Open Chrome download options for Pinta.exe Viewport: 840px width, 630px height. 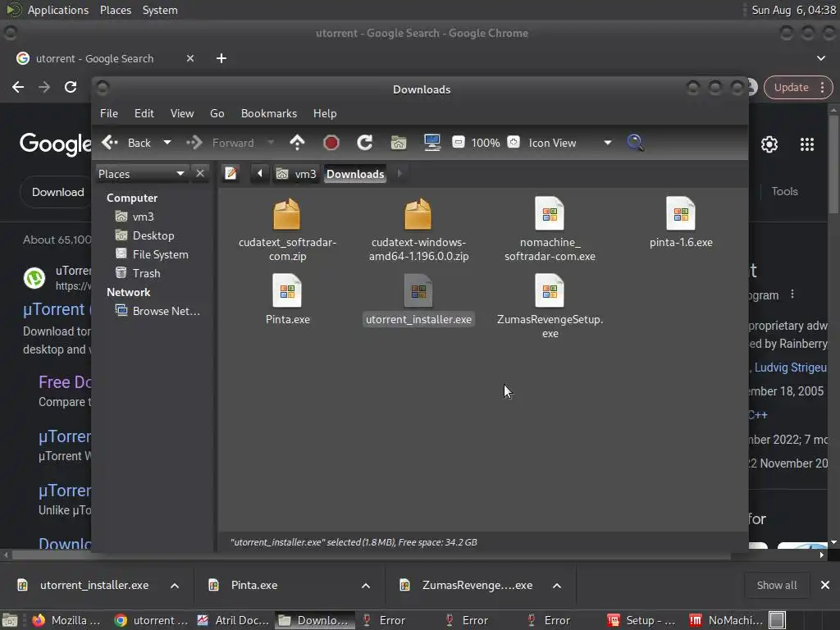(x=366, y=586)
